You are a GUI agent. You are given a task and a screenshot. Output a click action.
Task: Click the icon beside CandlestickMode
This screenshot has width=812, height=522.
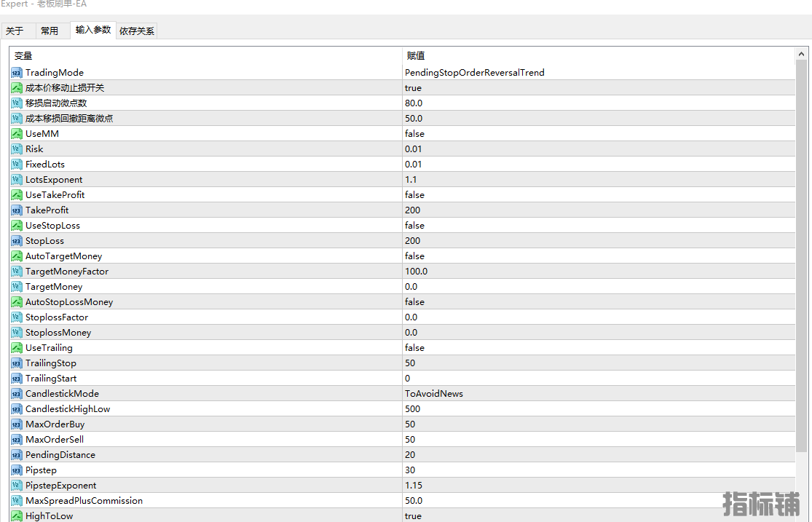click(x=17, y=394)
